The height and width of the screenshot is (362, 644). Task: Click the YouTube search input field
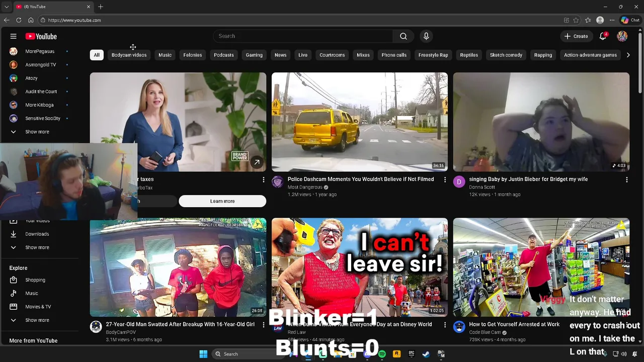[303, 36]
